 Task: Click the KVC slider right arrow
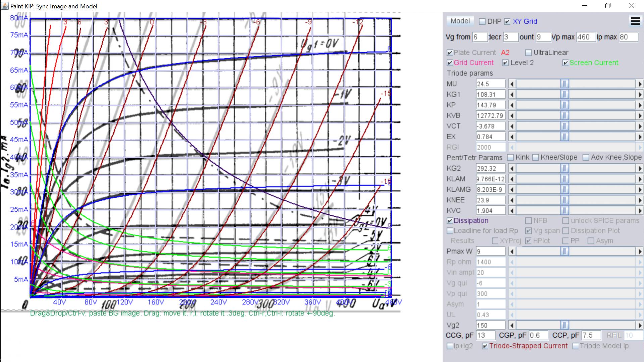coord(640,211)
